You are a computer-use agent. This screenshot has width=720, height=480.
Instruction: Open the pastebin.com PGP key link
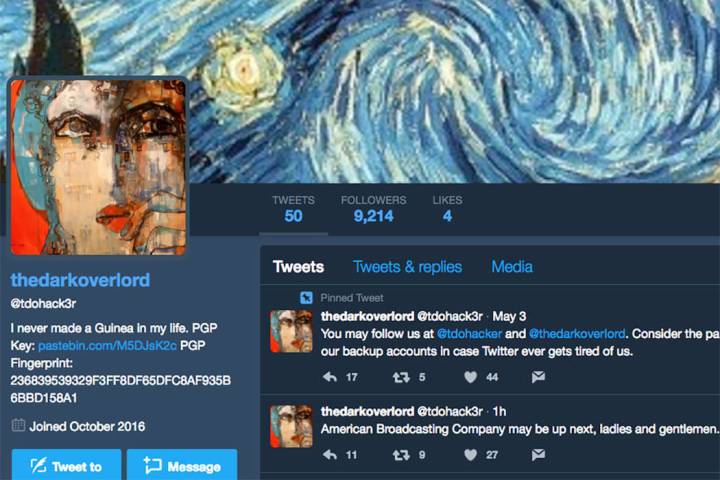(x=107, y=345)
